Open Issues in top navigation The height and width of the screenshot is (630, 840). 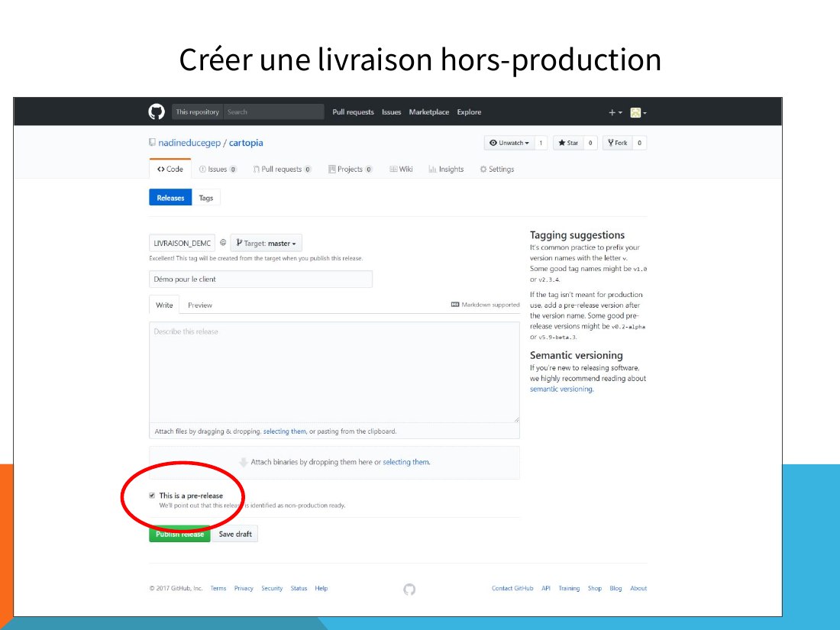[x=391, y=112]
